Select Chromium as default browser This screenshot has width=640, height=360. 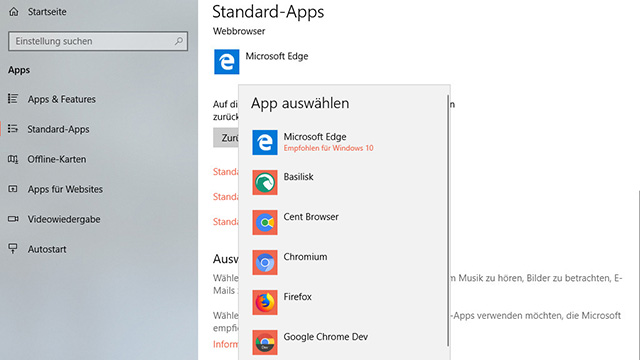[305, 257]
